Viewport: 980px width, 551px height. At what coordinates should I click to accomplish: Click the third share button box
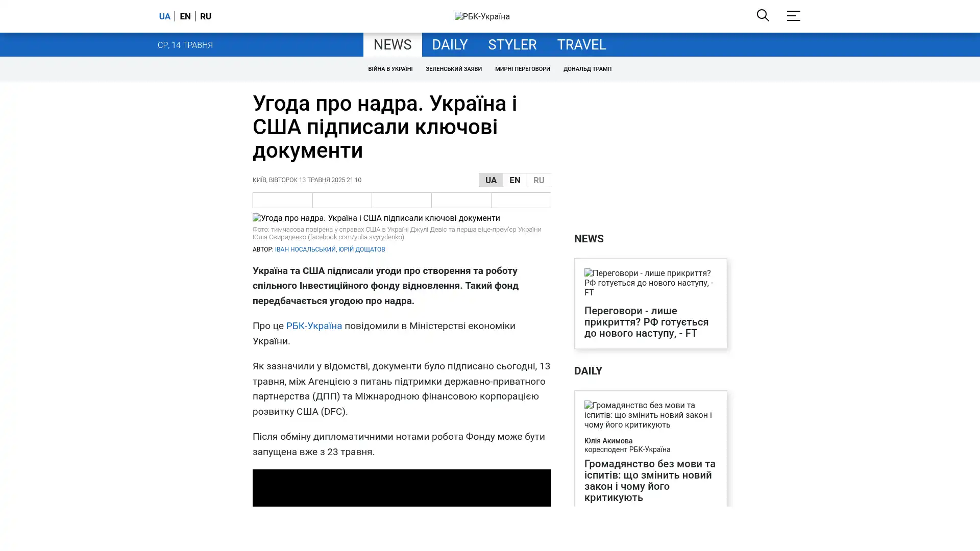[401, 200]
